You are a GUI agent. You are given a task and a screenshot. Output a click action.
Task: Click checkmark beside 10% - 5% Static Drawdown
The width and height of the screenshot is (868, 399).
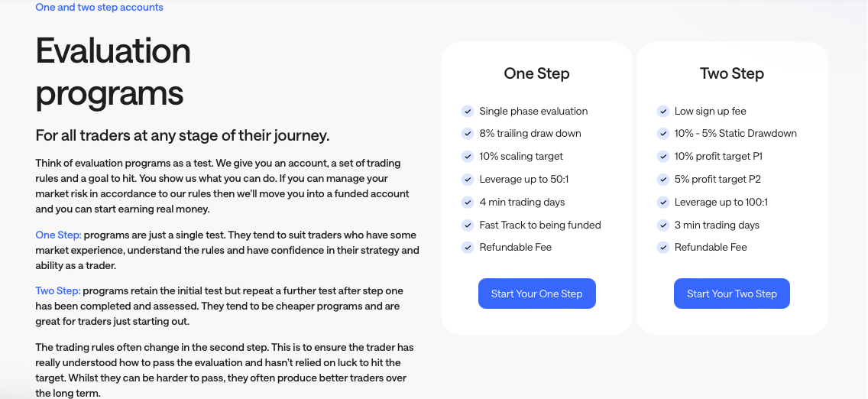(663, 133)
